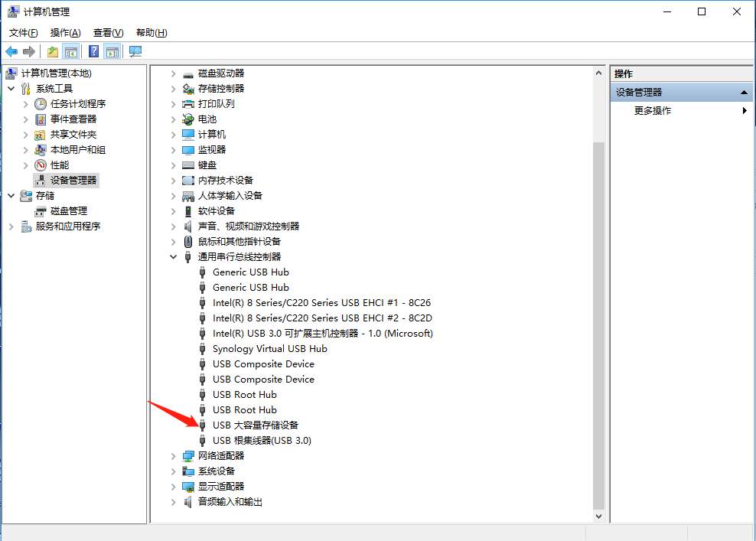Click the back navigation arrow
Screen dimensions: 756x541
coord(11,51)
